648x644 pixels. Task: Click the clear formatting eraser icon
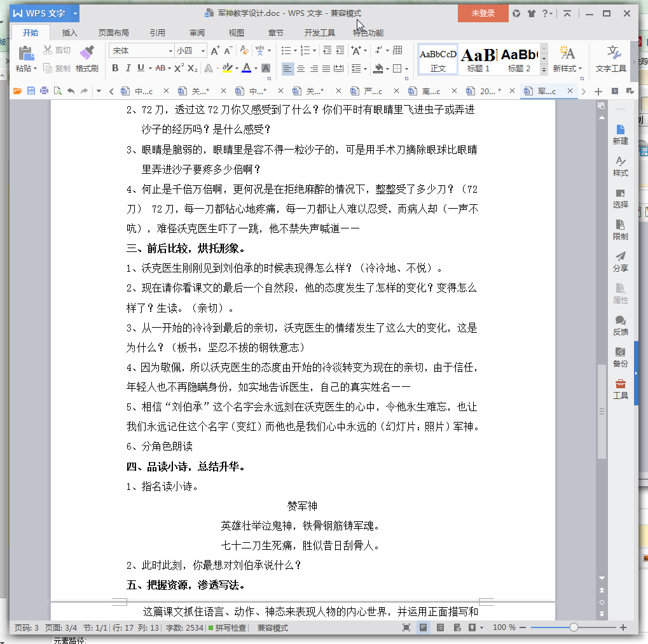pyautogui.click(x=244, y=50)
